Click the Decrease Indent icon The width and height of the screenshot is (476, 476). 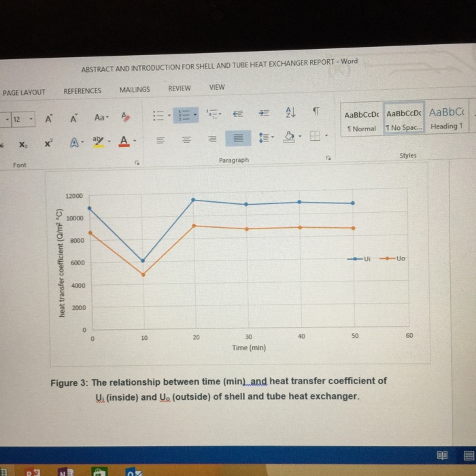pyautogui.click(x=238, y=114)
